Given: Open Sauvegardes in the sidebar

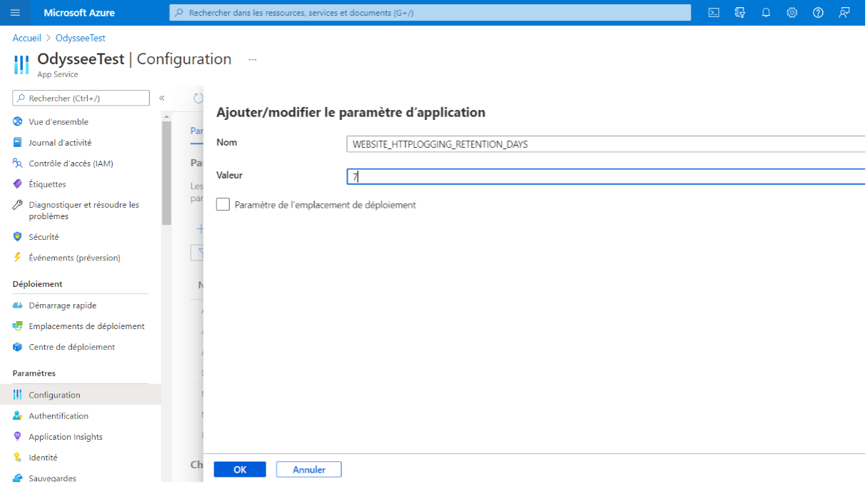Looking at the screenshot, I should pos(52,478).
